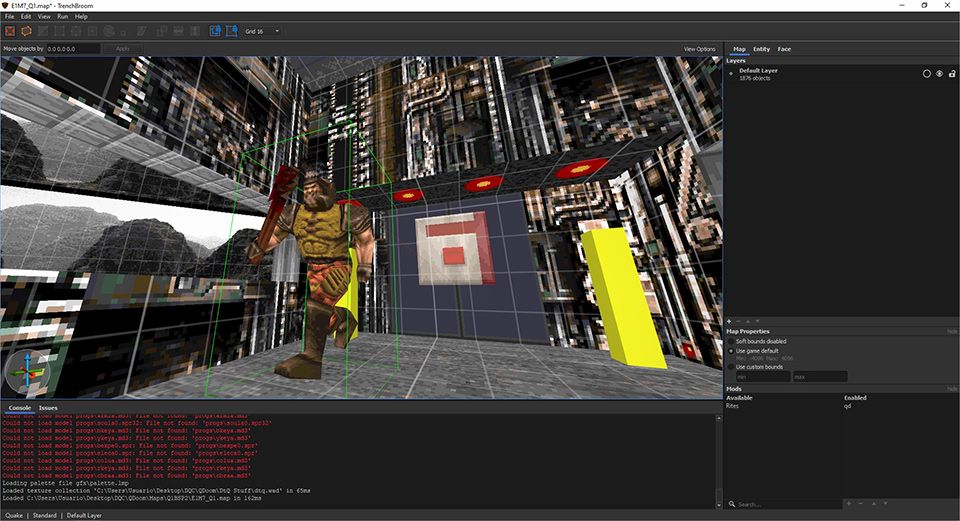960x521 pixels.
Task: Open the View Options dropdown
Action: point(699,48)
